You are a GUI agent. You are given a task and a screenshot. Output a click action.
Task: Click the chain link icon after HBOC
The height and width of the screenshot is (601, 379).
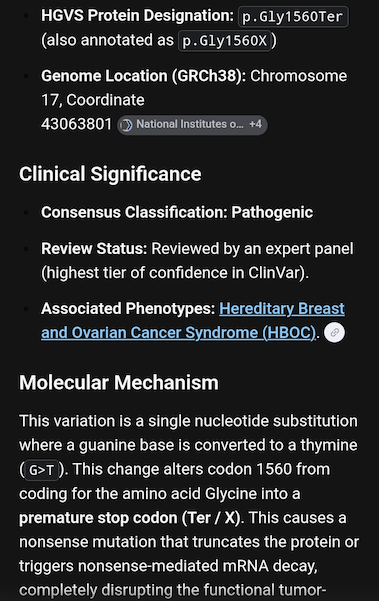pos(334,332)
